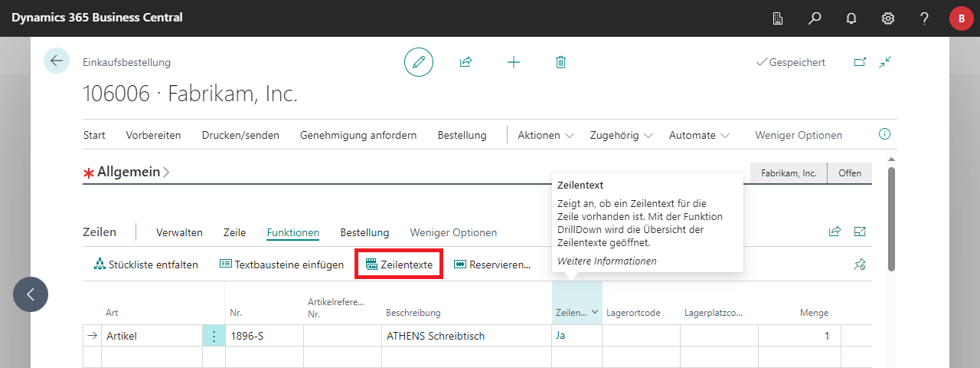980x368 pixels.
Task: Click Weniger Optionen in Zeilen section
Action: coord(453,232)
